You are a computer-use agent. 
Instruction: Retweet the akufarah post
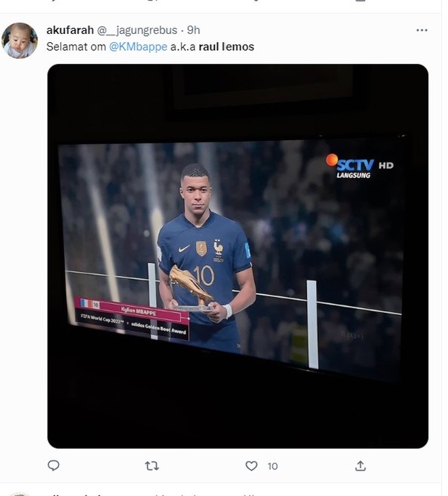(x=152, y=466)
